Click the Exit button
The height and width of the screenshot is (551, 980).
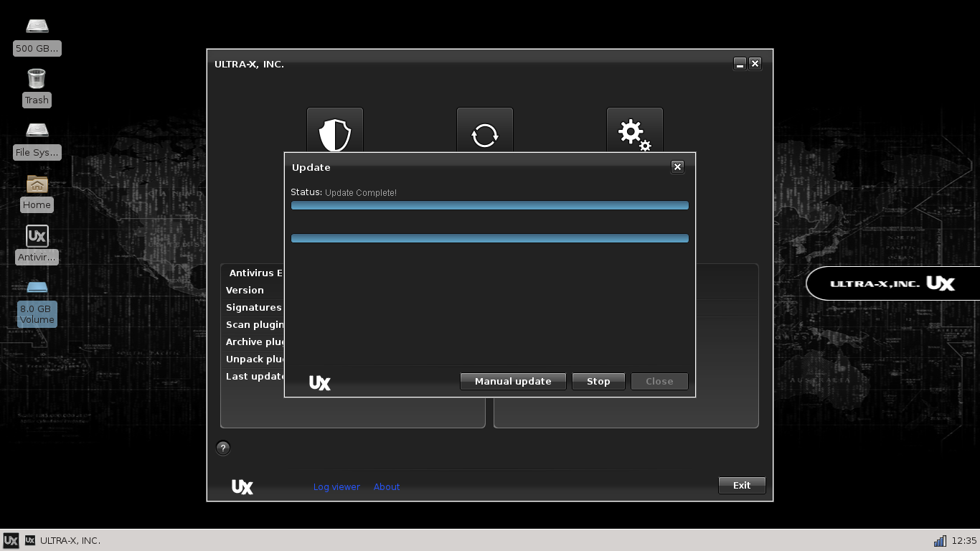(x=742, y=486)
